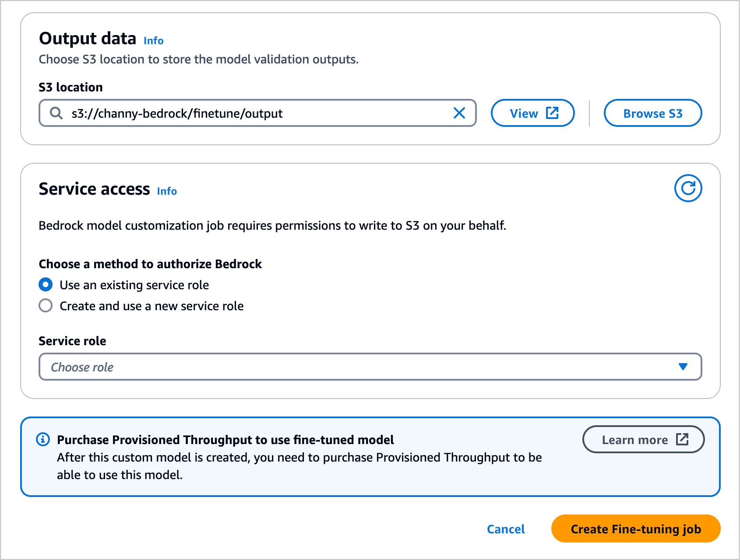Cancel the fine-tuning job creation
This screenshot has height=560, width=740.
tap(506, 529)
